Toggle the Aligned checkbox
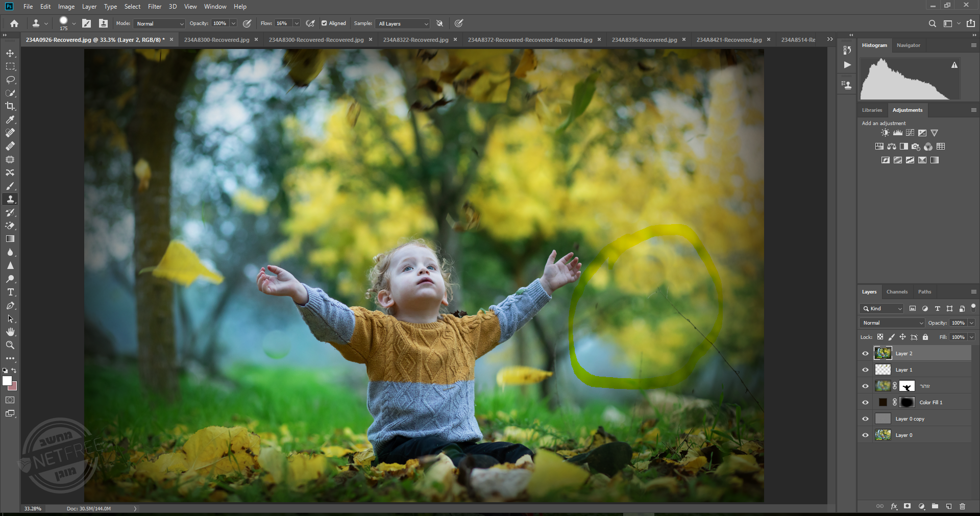Image resolution: width=980 pixels, height=516 pixels. (x=324, y=23)
